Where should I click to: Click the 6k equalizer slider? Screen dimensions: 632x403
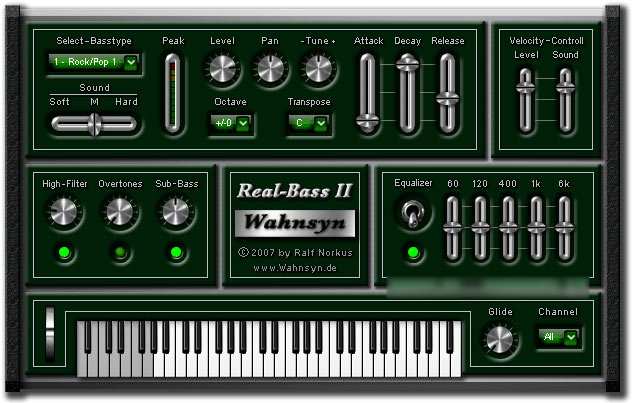tap(564, 228)
